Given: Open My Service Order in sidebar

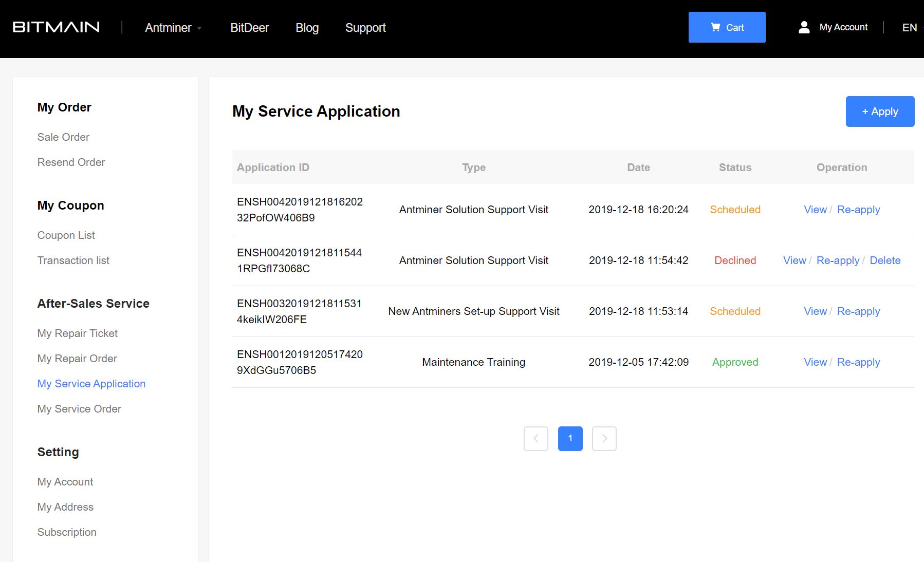Looking at the screenshot, I should tap(79, 409).
